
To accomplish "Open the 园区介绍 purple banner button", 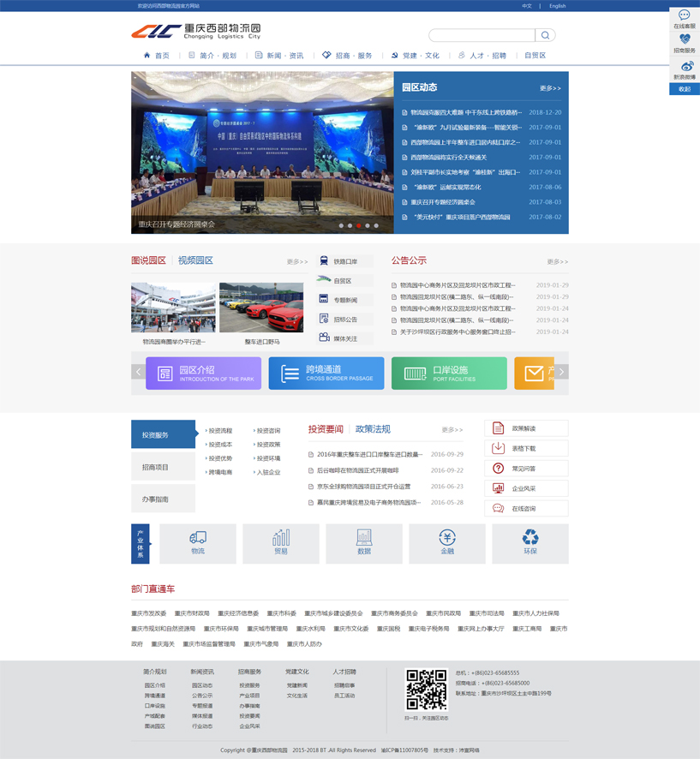I will click(x=203, y=374).
